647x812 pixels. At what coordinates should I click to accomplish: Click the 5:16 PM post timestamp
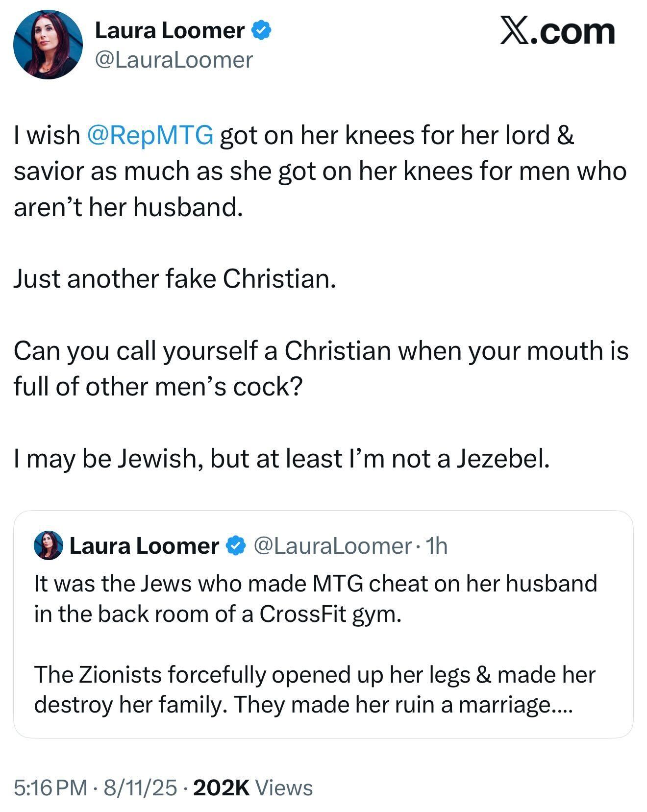(50, 787)
